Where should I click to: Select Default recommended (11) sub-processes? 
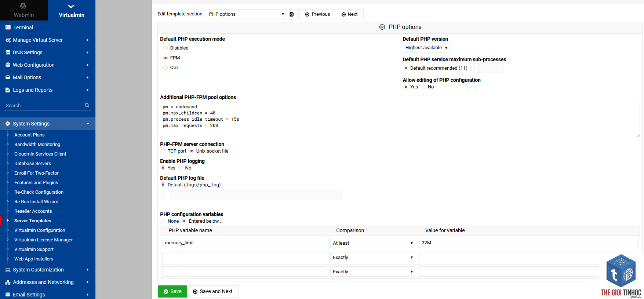(406, 68)
